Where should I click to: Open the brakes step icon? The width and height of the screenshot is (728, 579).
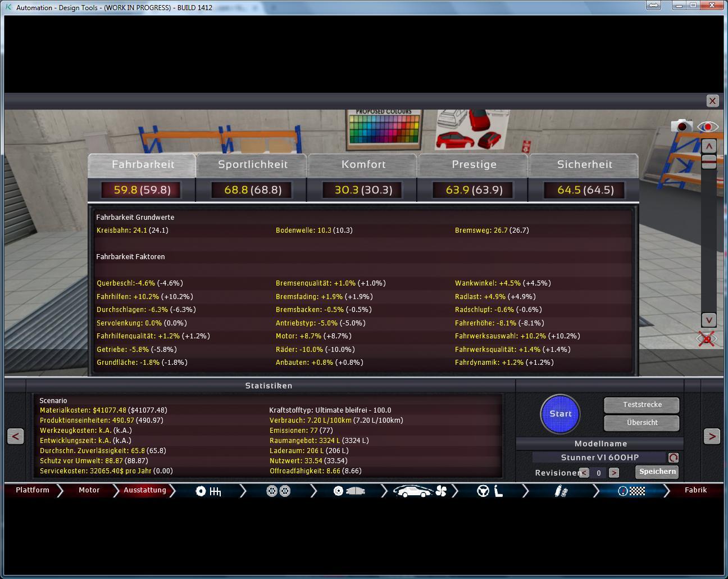coord(348,491)
